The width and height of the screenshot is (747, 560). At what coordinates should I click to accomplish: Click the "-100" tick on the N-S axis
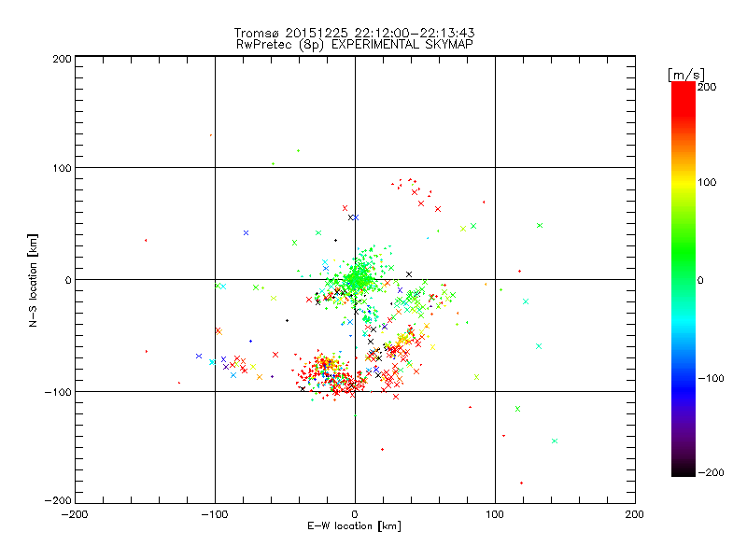click(x=58, y=392)
